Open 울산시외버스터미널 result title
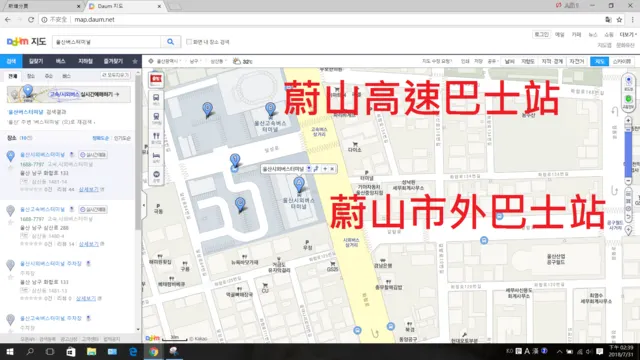This screenshot has height=360, width=640. (42, 155)
